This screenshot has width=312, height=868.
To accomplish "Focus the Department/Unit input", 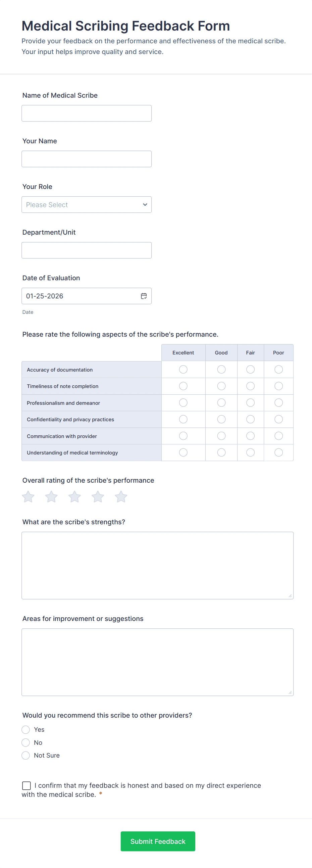I will (87, 250).
